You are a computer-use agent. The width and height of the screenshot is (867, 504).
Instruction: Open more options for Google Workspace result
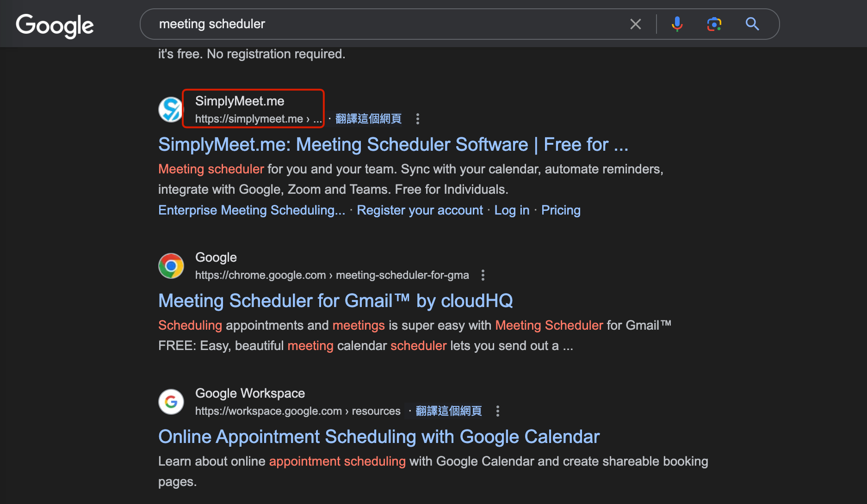[x=498, y=411]
